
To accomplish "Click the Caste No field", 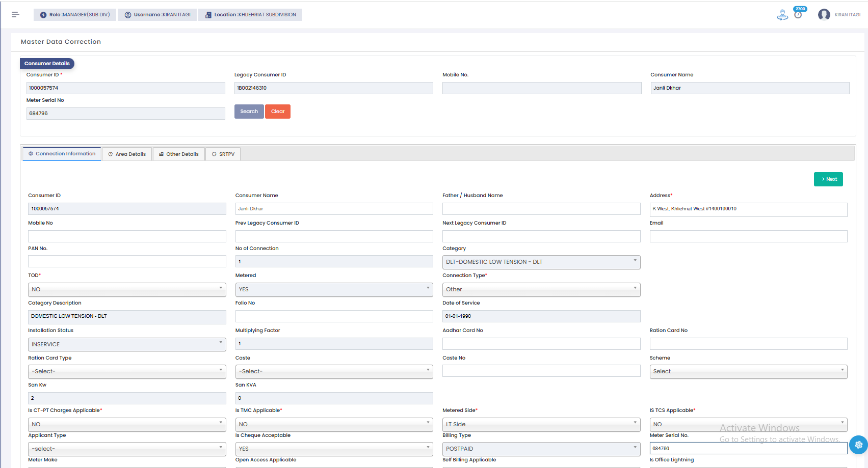I will click(541, 371).
